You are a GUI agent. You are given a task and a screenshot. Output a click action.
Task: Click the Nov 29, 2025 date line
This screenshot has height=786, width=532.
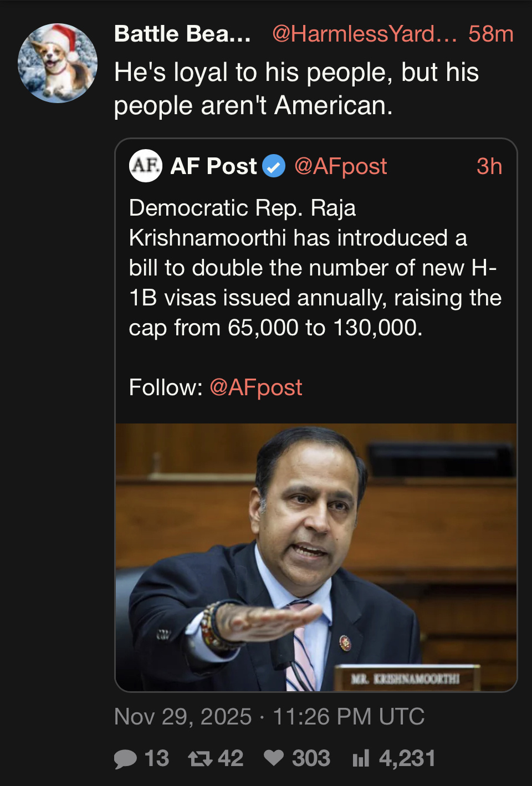coord(269,717)
